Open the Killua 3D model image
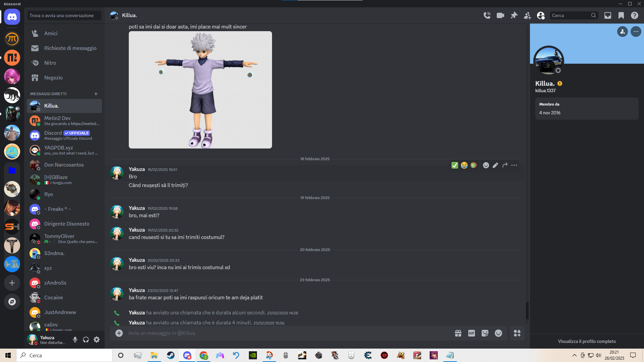Screen dimensions: 644x362 [x=200, y=90]
